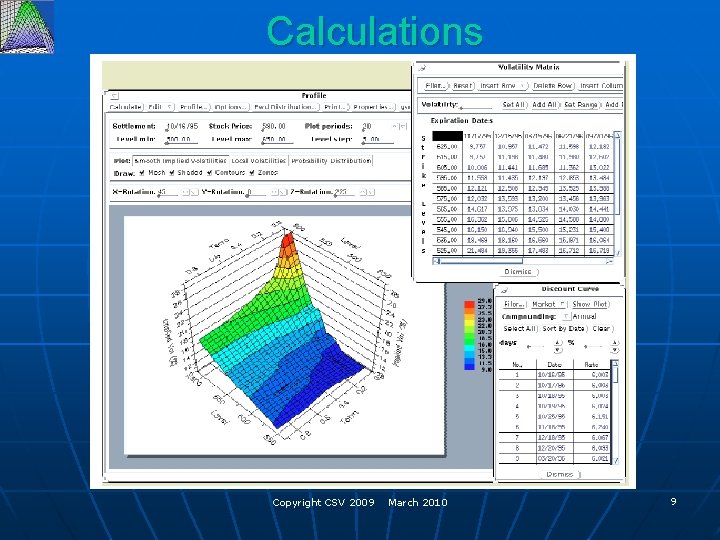The height and width of the screenshot is (540, 720).
Task: Click the Print... button in Profile
Action: [x=335, y=107]
